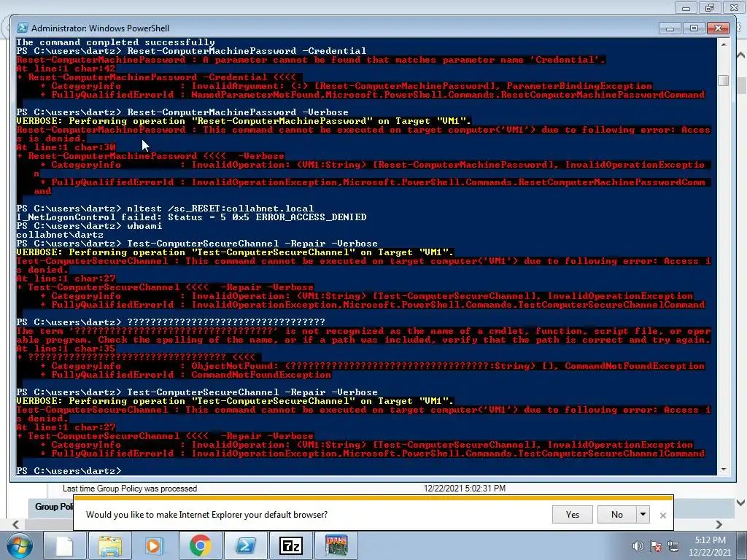Click the ERROR_ACCESS_DENIED status line
The width and height of the screenshot is (747, 560).
(x=191, y=217)
